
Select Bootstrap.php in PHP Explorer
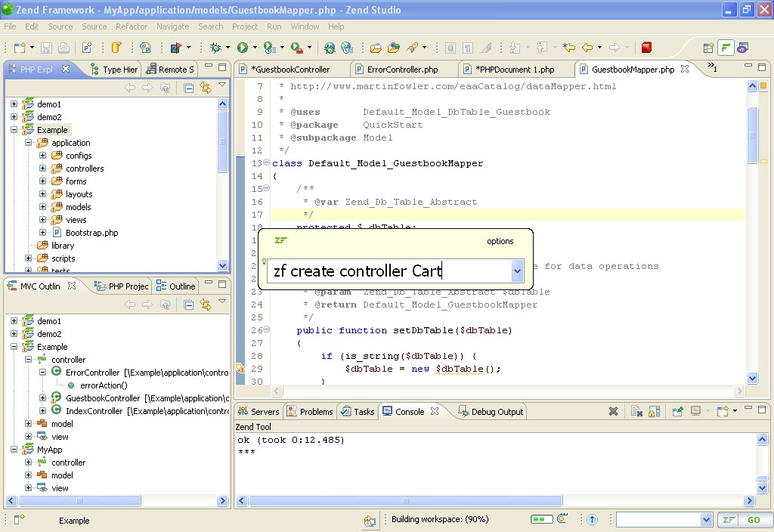[x=91, y=233]
